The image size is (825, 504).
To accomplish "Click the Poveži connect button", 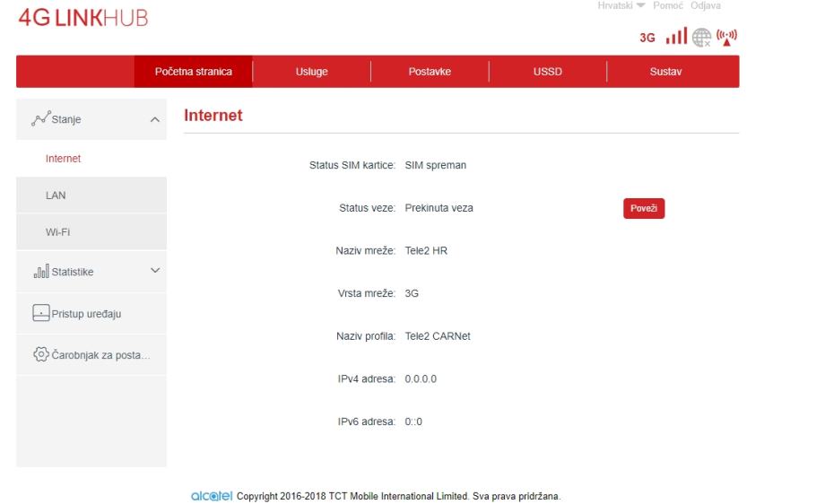I will click(x=644, y=208).
